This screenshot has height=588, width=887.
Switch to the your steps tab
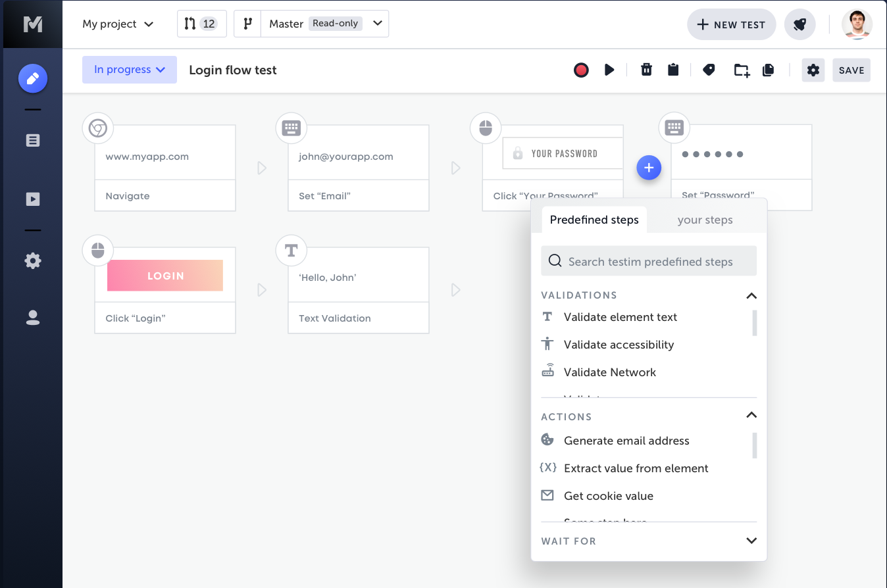705,220
